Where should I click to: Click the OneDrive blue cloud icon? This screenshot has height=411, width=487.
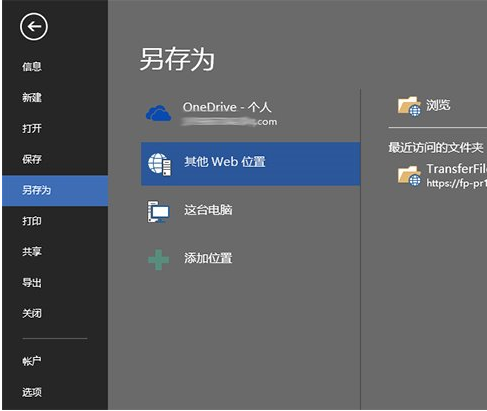pos(159,113)
